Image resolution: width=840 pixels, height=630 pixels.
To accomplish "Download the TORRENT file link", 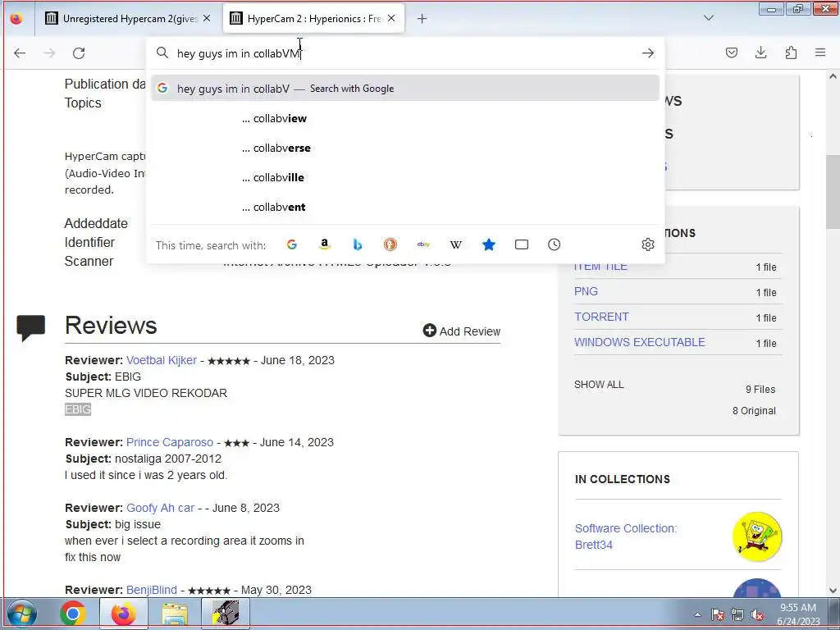I will (601, 317).
